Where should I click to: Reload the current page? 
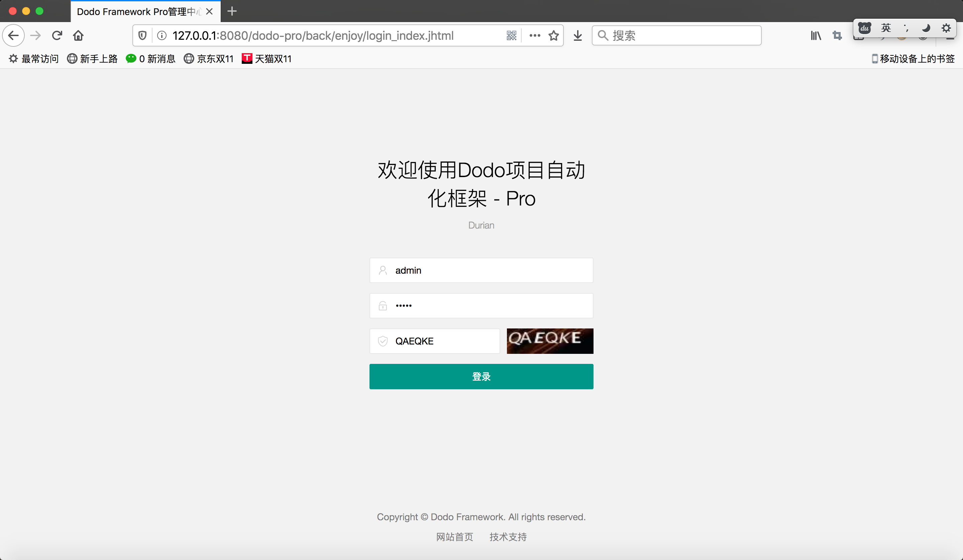point(57,35)
